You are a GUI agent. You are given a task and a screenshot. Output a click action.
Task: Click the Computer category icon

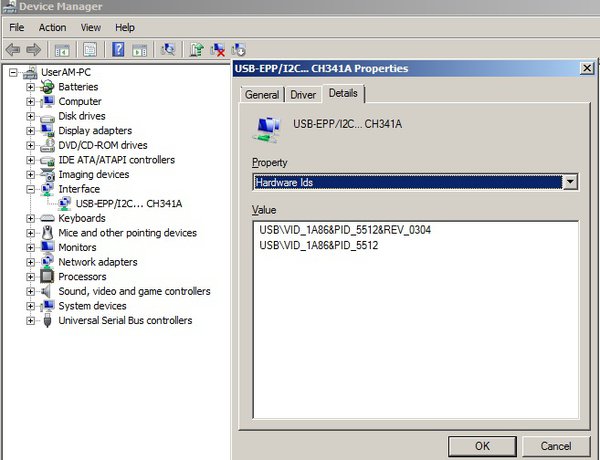point(47,101)
